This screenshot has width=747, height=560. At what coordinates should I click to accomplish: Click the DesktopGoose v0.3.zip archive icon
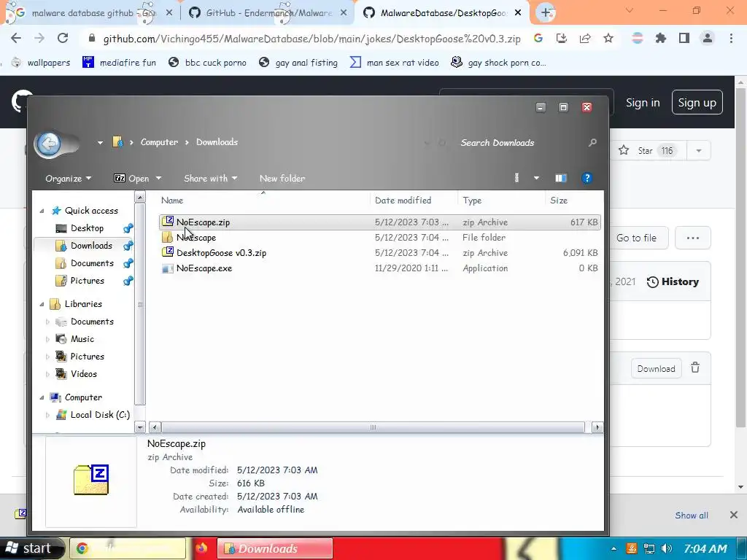click(x=167, y=252)
